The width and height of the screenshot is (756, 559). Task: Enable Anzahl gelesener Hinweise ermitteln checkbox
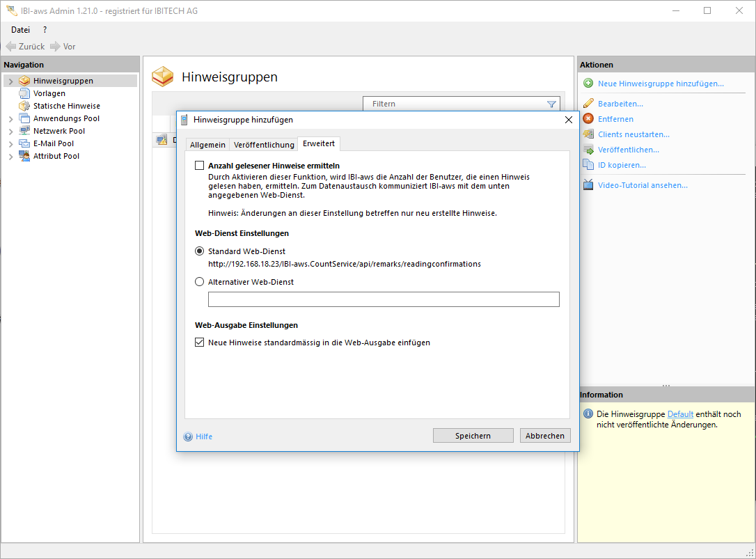pos(200,166)
